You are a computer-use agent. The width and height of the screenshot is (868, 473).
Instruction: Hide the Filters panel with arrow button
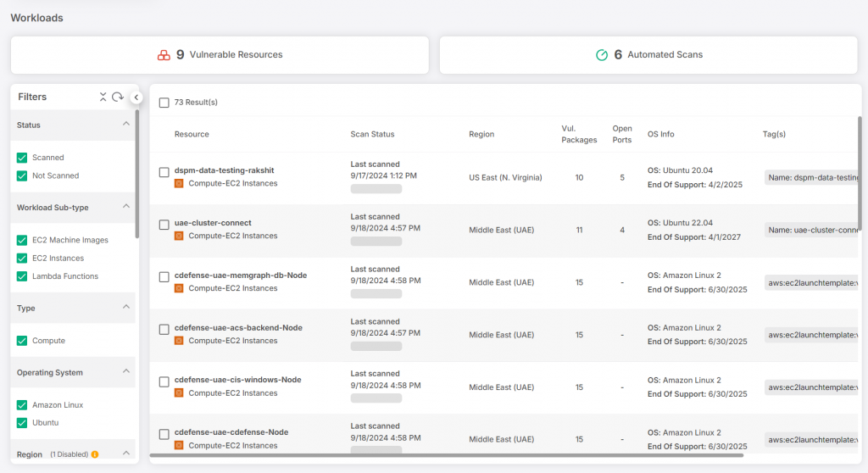136,97
